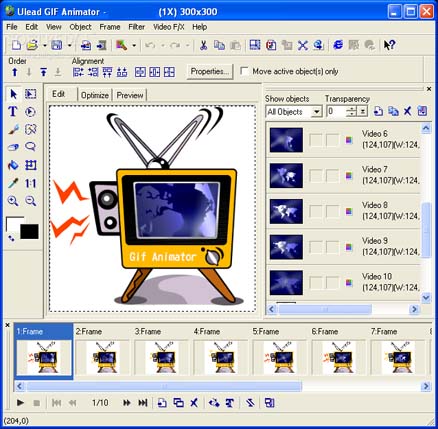This screenshot has width=438, height=429.
Task: Click the Properties... button
Action: pos(210,71)
